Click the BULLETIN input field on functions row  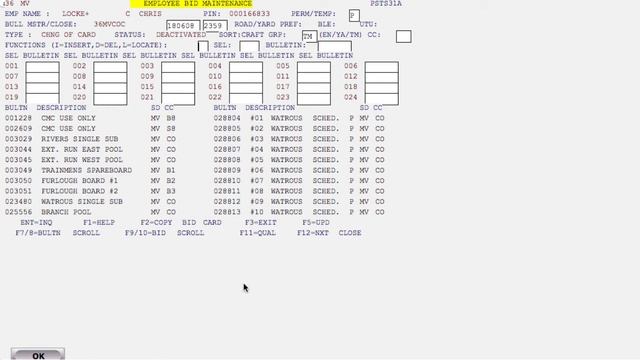point(335,46)
